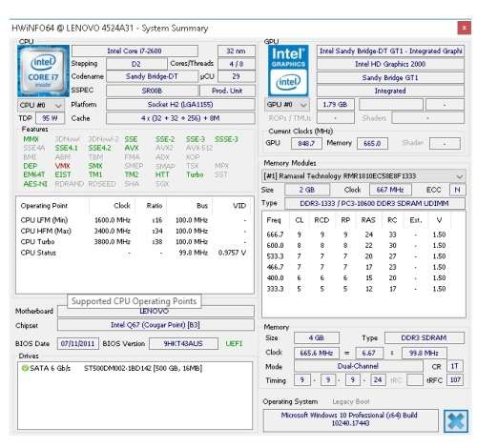
Task: Click the green UEFI label
Action: (234, 343)
